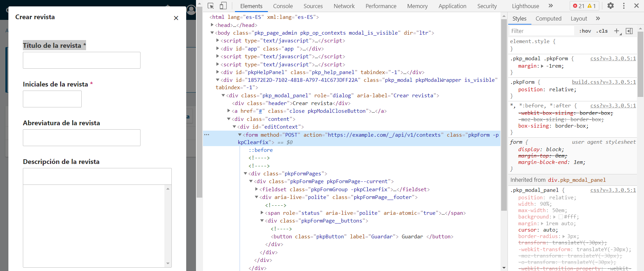
Task: Switch to Layout styles tab
Action: point(579,19)
